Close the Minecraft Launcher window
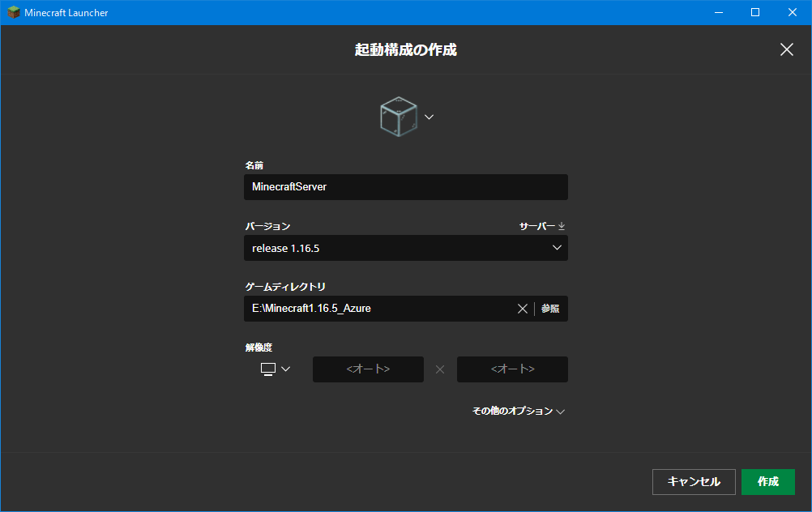The image size is (812, 512). tap(793, 12)
